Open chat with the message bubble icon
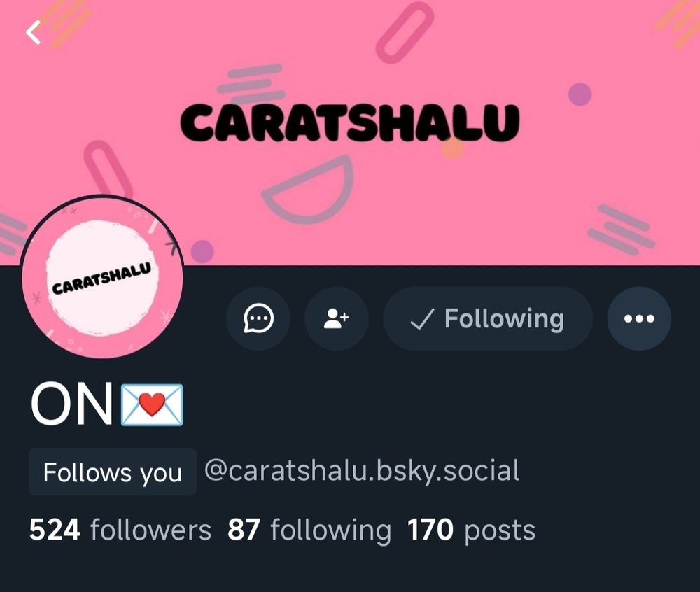700x592 pixels. (258, 318)
